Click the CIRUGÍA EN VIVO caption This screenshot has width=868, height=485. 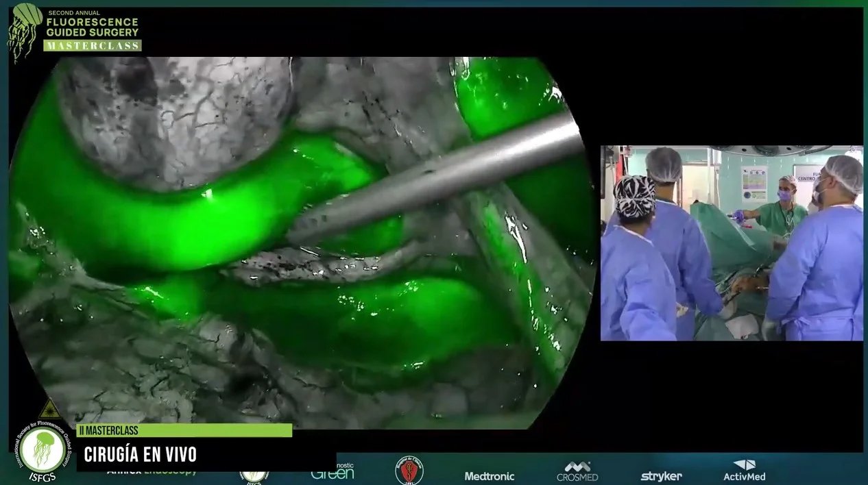point(141,454)
